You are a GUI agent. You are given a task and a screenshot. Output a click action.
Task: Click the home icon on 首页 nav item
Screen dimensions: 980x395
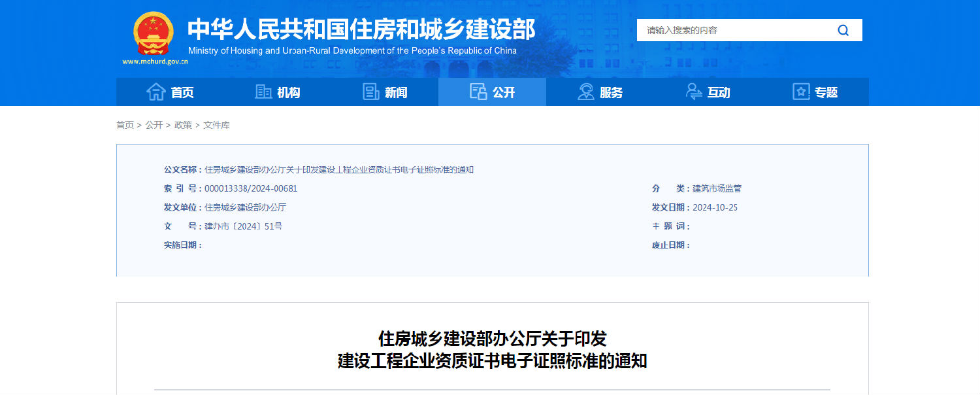tap(157, 92)
